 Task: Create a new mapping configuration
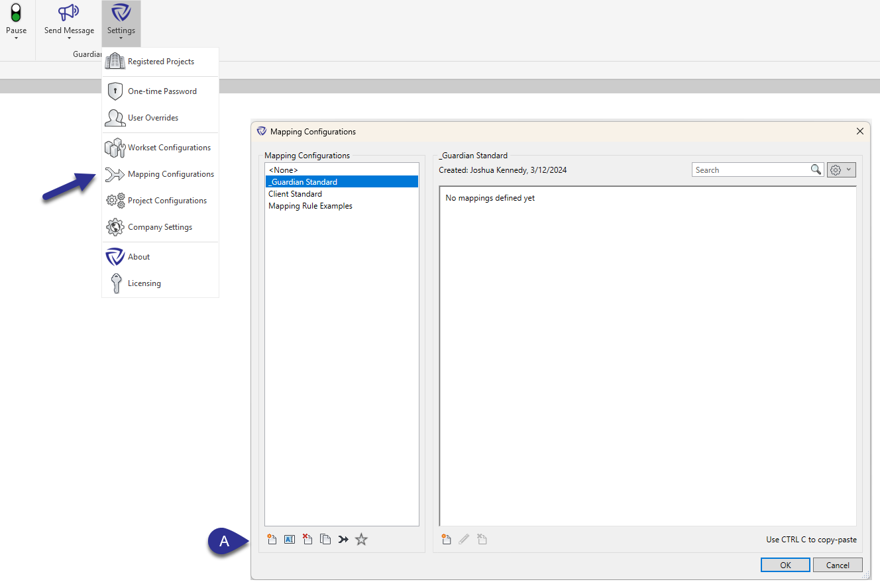pyautogui.click(x=272, y=539)
